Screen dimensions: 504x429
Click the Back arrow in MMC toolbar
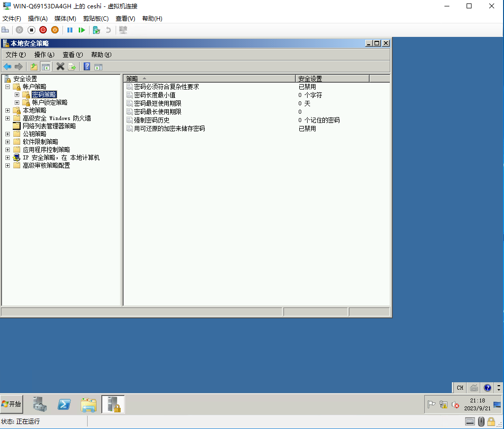tap(7, 67)
